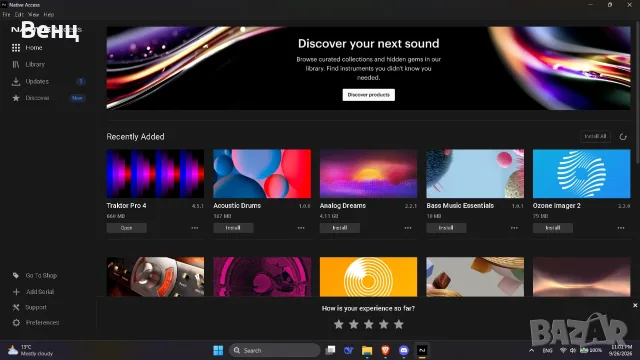Image resolution: width=640 pixels, height=360 pixels.
Task: Open Preferences from the sidebar
Action: [x=42, y=323]
